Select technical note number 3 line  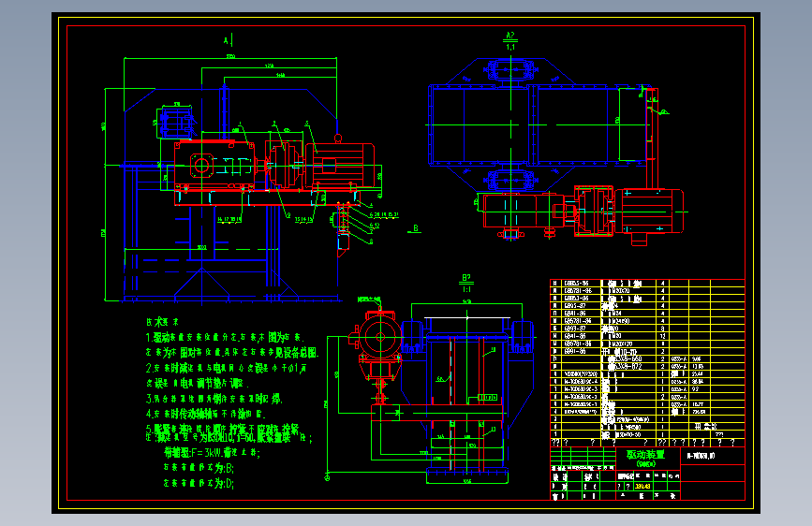pyautogui.click(x=214, y=399)
